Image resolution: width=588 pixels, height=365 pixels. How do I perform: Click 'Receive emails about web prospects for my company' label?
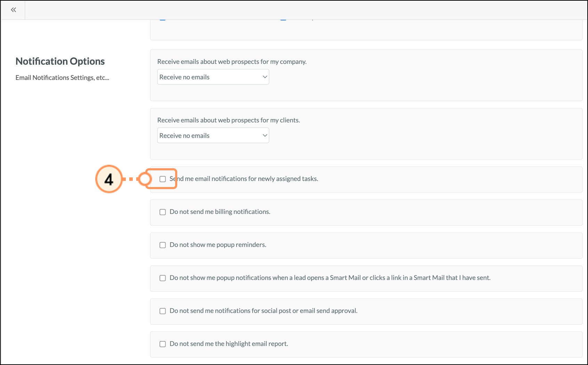[232, 62]
